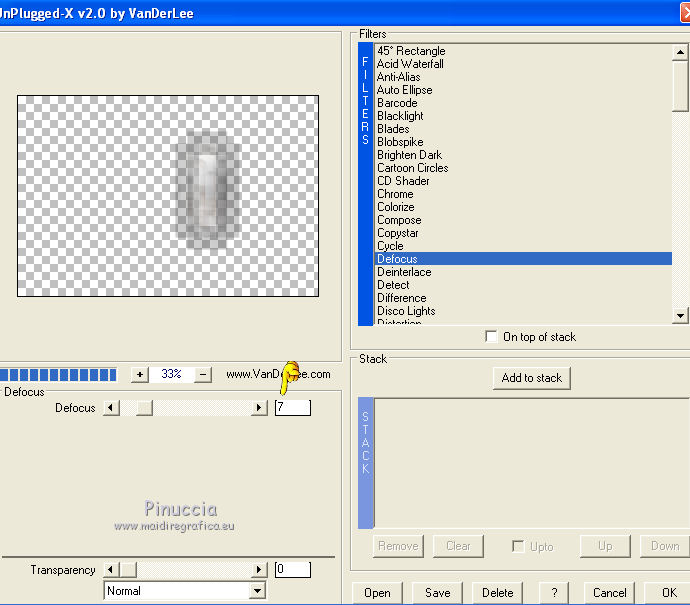Click the Filters list scroll down arrow
This screenshot has height=605, width=690.
(x=680, y=315)
